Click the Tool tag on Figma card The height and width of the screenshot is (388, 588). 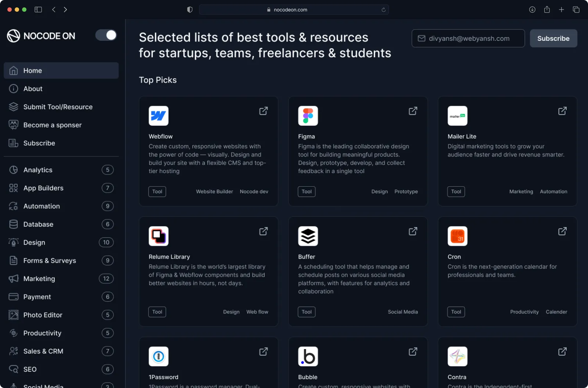coord(307,191)
